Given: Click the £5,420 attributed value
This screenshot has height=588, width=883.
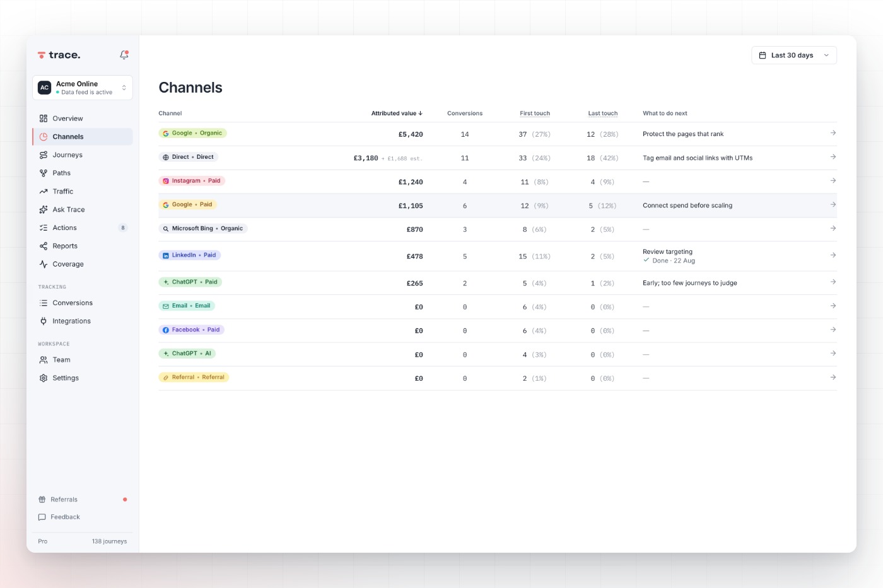Looking at the screenshot, I should tap(411, 134).
